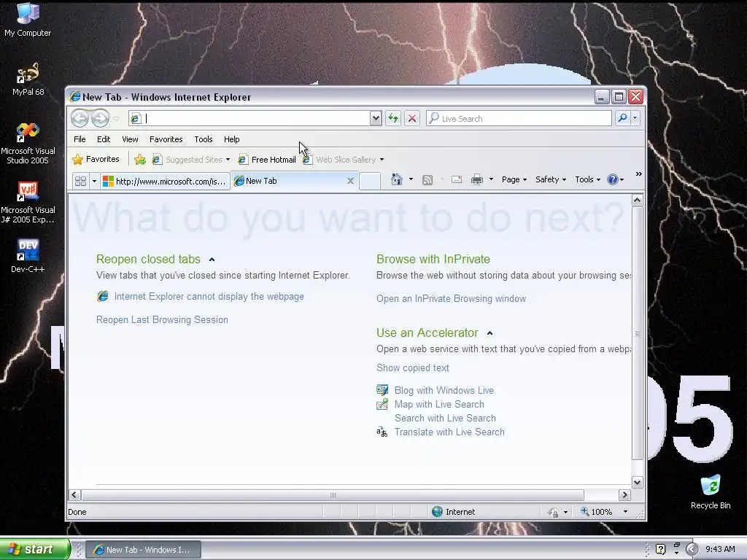Select the MyPal 68 desktop shortcut
747x560 pixels.
[x=28, y=79]
